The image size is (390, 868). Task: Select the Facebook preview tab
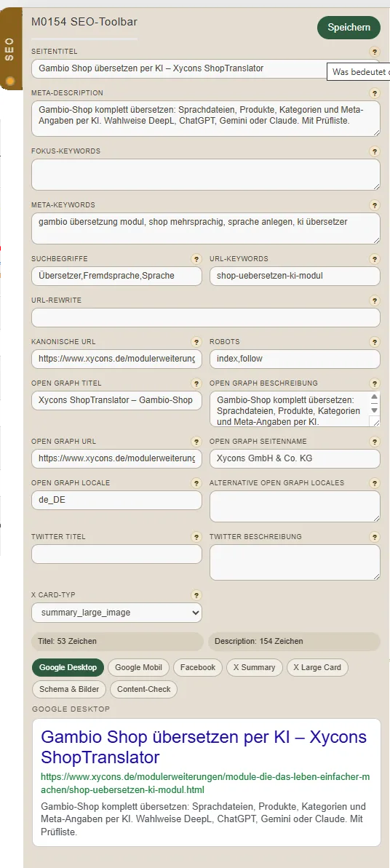pyautogui.click(x=198, y=667)
